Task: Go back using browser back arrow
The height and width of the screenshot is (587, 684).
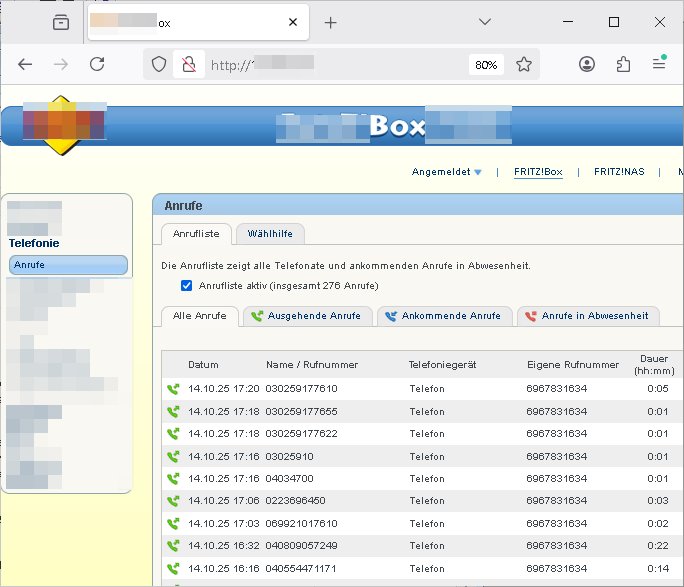Action: pos(26,64)
